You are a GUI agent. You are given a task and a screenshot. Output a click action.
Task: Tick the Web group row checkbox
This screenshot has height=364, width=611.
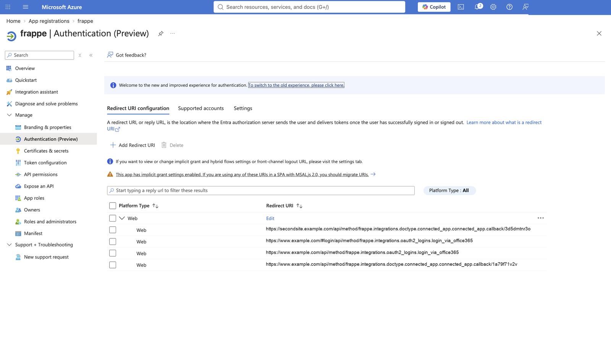[x=113, y=218]
